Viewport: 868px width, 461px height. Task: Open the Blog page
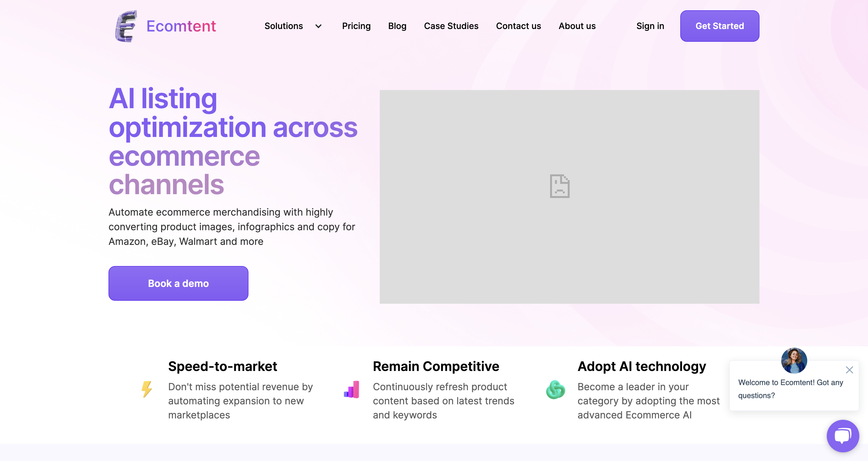pos(397,26)
